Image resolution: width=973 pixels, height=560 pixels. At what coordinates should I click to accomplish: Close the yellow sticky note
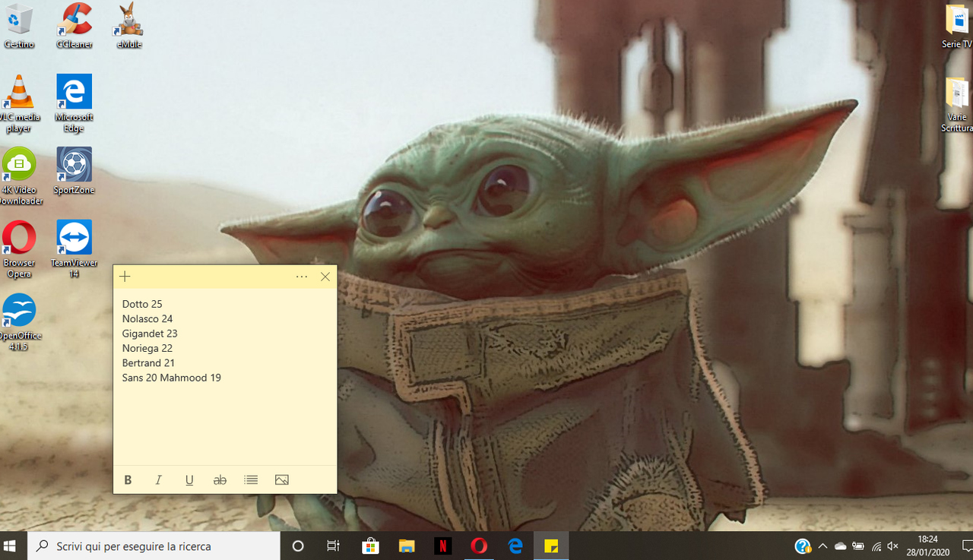325,277
